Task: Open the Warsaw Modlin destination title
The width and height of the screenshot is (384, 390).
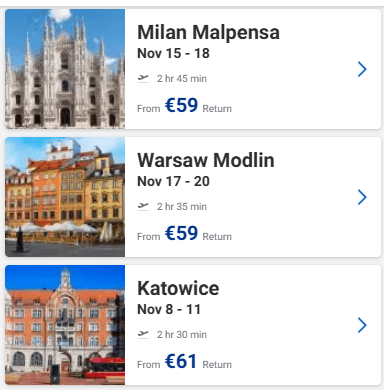Action: pyautogui.click(x=206, y=160)
